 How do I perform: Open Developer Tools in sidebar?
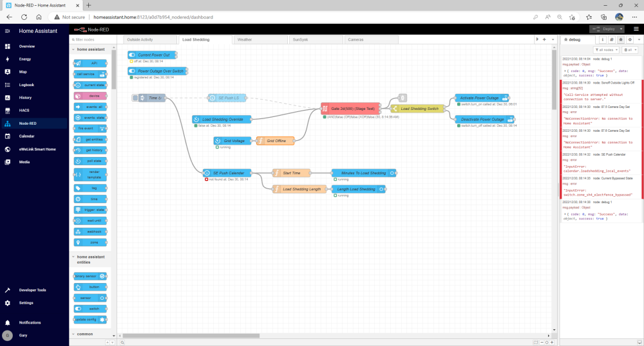[x=33, y=290]
